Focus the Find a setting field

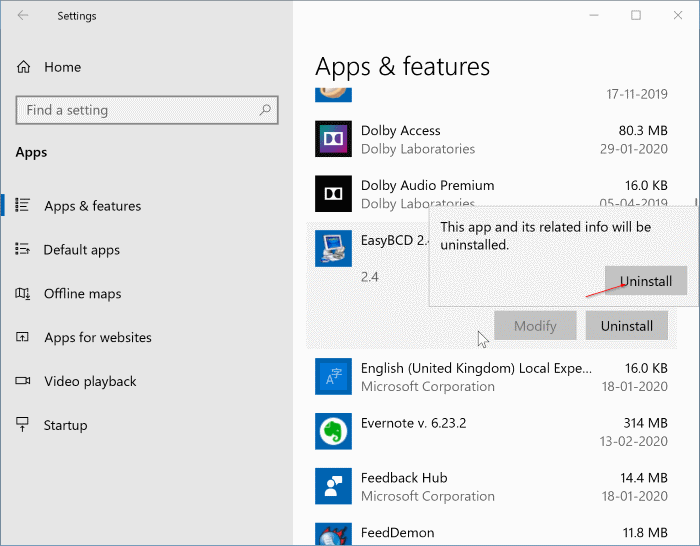[x=147, y=110]
